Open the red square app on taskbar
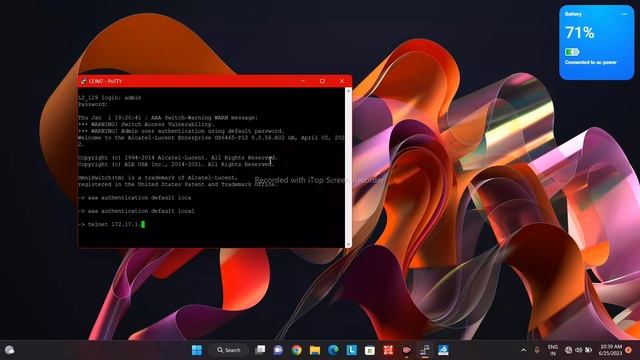Image resolution: width=640 pixels, height=360 pixels. [x=388, y=350]
